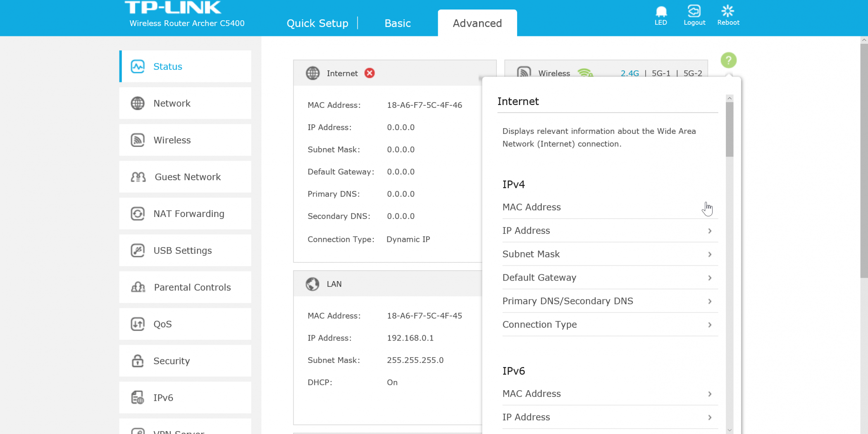This screenshot has height=434, width=868.
Task: Click the Logout icon
Action: 694,15
